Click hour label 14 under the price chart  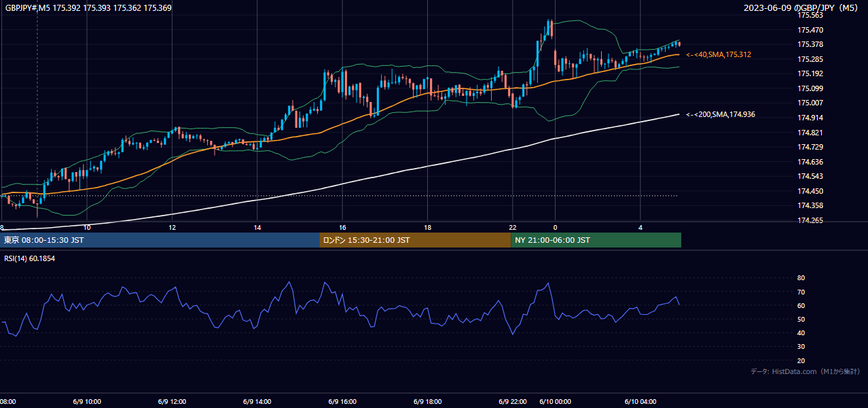(257, 228)
